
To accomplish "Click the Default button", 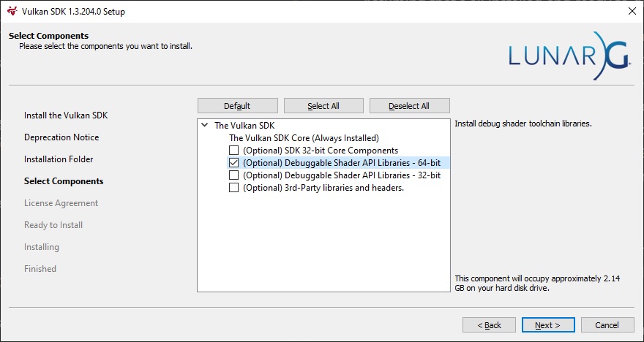I will click(x=237, y=106).
